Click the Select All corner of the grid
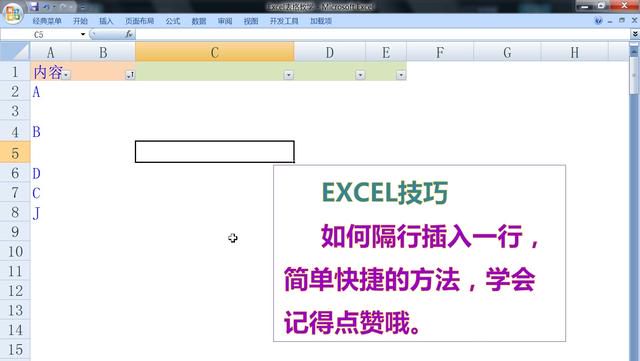Viewport: 640px width, 361px height. click(15, 52)
